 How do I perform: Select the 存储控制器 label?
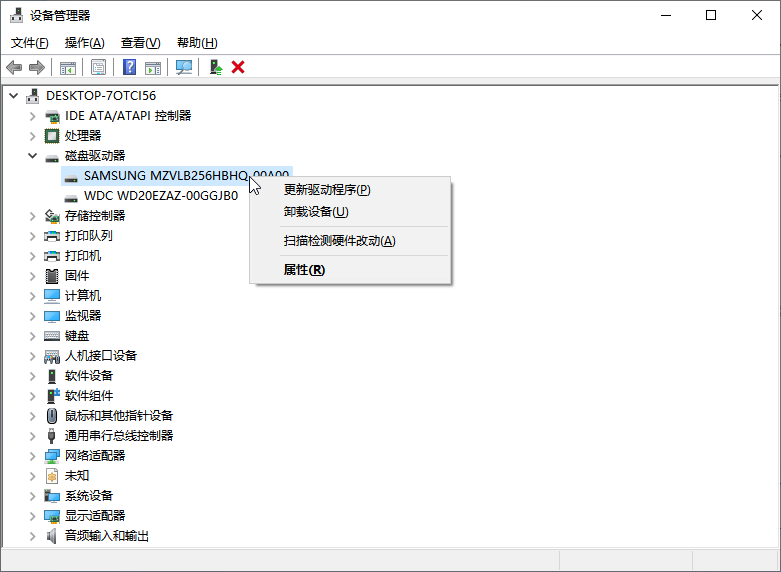pyautogui.click(x=95, y=216)
